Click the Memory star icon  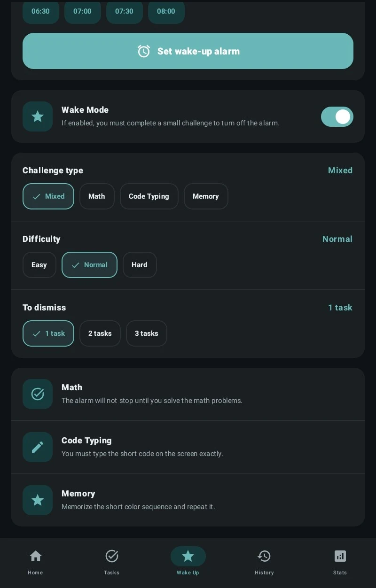point(38,500)
